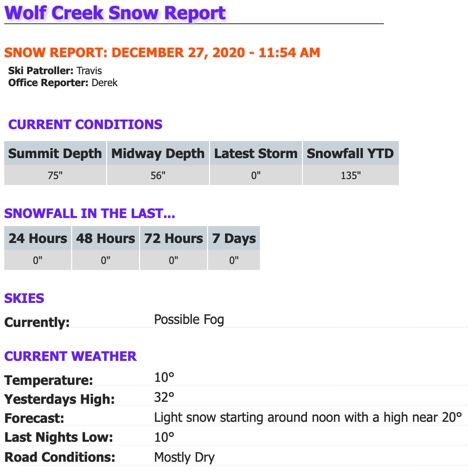Click the Snowfall YTD column header
Viewport: 468px width, 476px height.
(x=350, y=153)
